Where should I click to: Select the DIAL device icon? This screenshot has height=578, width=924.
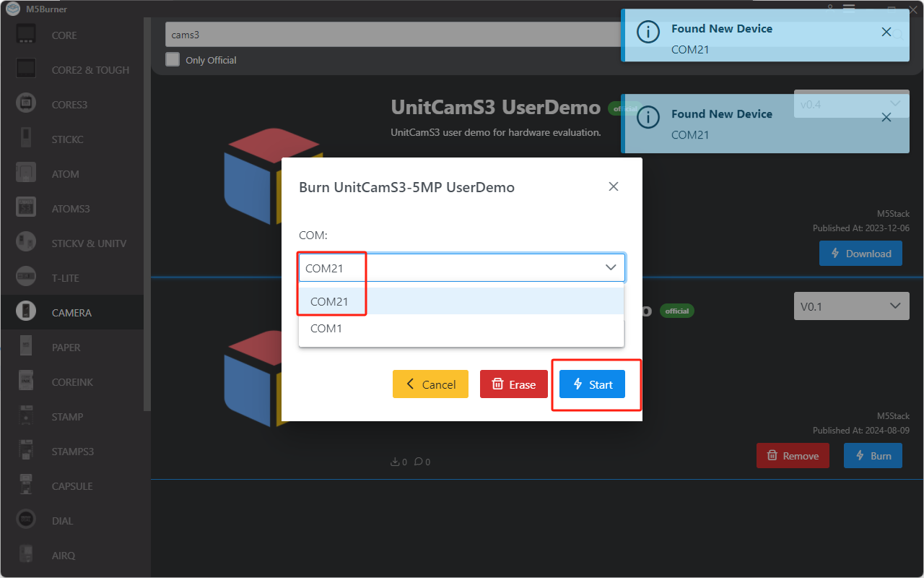point(26,520)
